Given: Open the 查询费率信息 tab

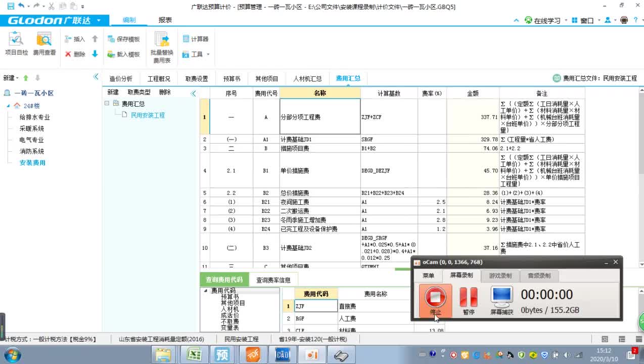Looking at the screenshot, I should [x=273, y=280].
